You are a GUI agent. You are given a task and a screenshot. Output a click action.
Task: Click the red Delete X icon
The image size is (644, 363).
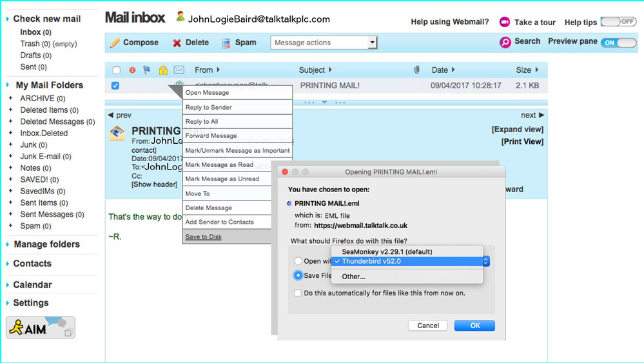(177, 43)
